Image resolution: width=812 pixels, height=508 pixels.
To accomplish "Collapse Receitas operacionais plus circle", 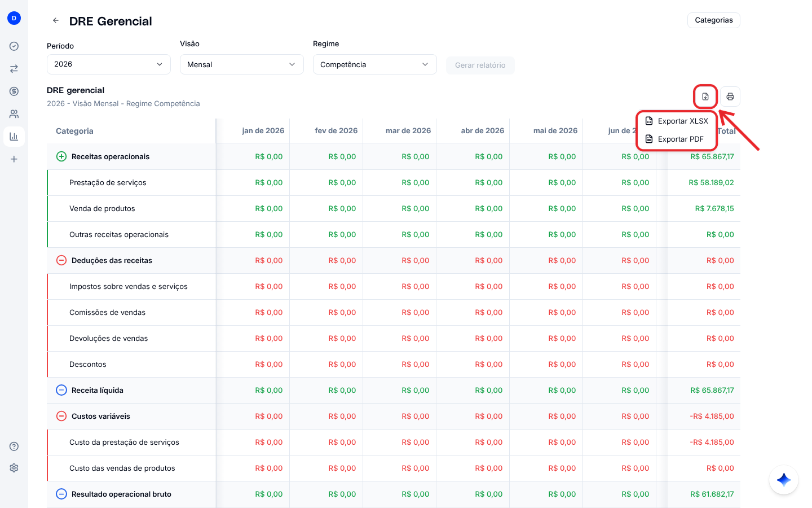I will 61,156.
